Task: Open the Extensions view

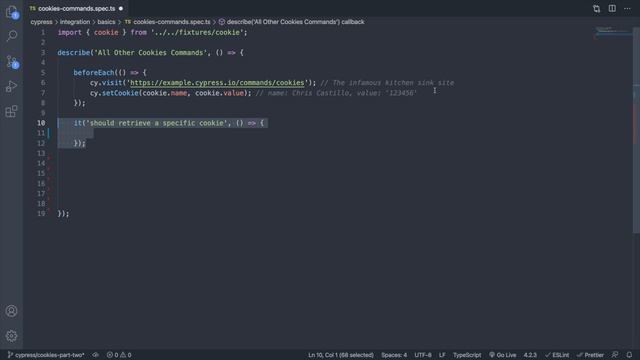Action: pyautogui.click(x=11, y=111)
